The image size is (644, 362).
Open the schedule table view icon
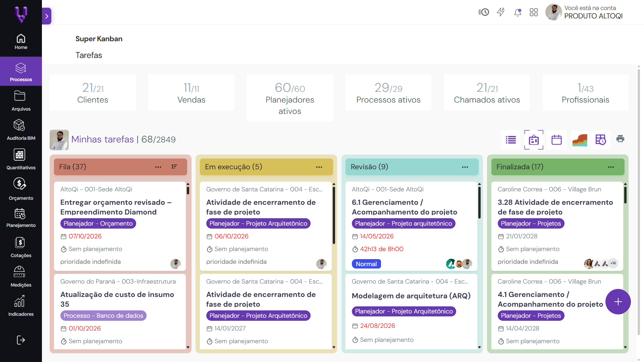coord(600,139)
